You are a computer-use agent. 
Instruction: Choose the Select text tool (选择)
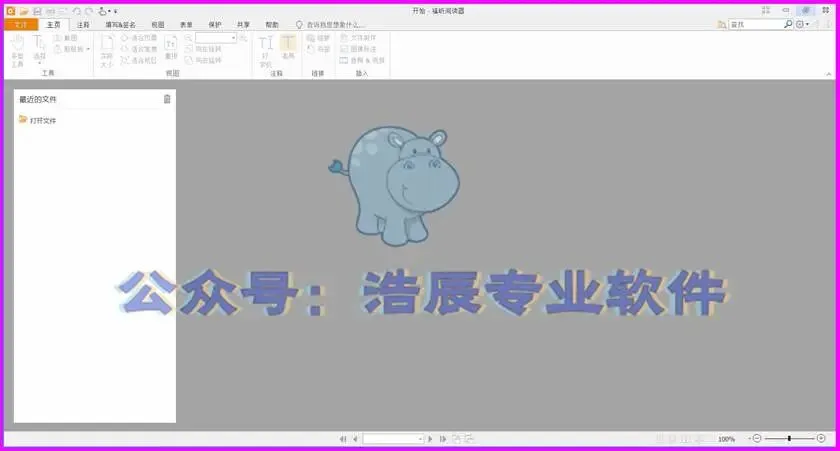click(39, 49)
